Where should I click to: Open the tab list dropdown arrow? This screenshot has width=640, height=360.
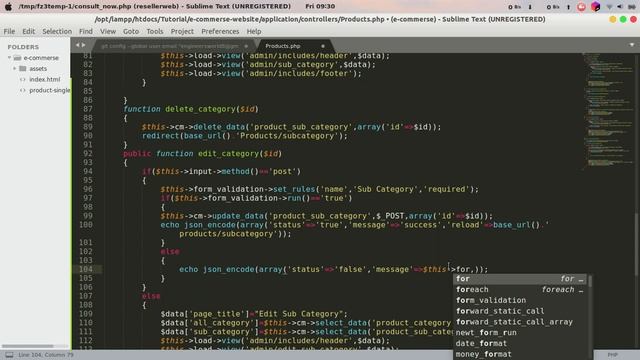coord(631,45)
